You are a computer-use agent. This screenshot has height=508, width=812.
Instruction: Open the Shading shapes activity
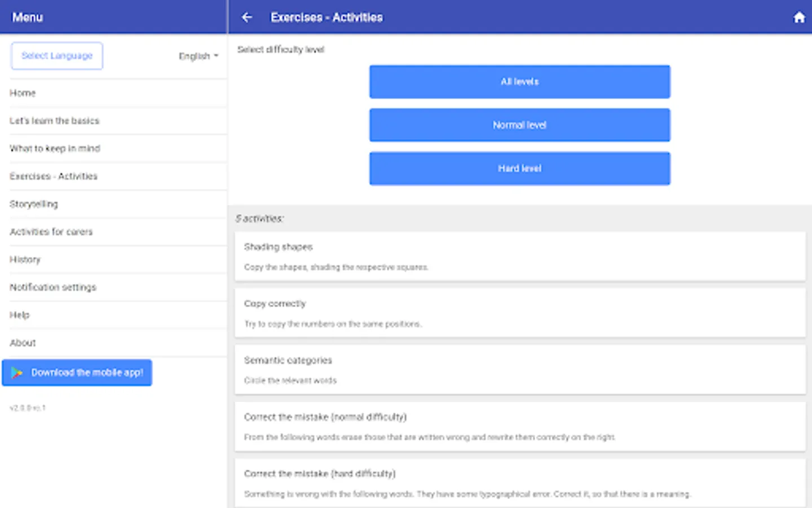[x=519, y=256]
